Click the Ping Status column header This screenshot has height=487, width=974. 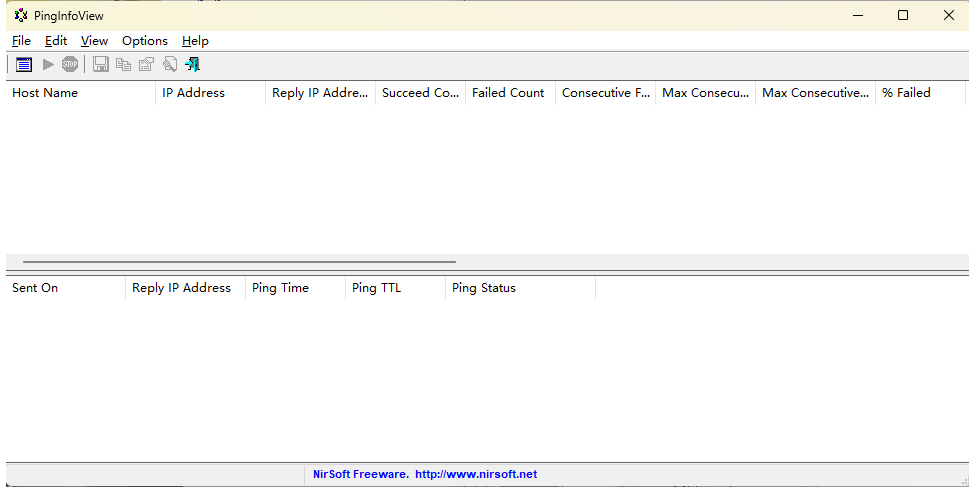519,288
